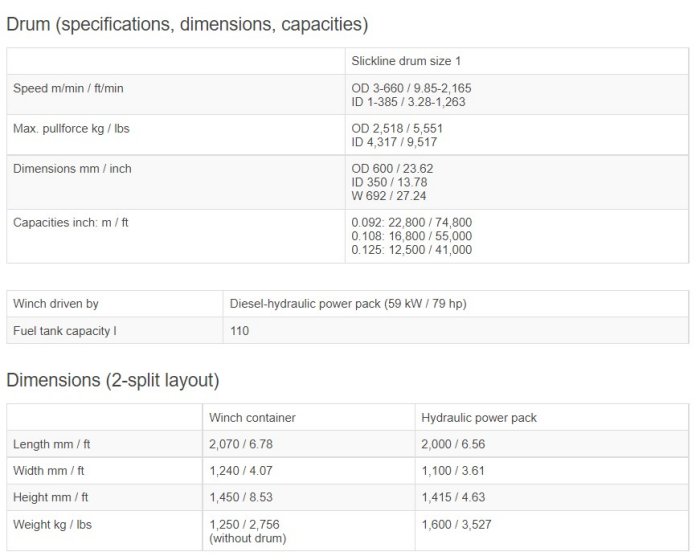Click the Dimensions mm / inch row label
700x560 pixels.
click(x=72, y=168)
